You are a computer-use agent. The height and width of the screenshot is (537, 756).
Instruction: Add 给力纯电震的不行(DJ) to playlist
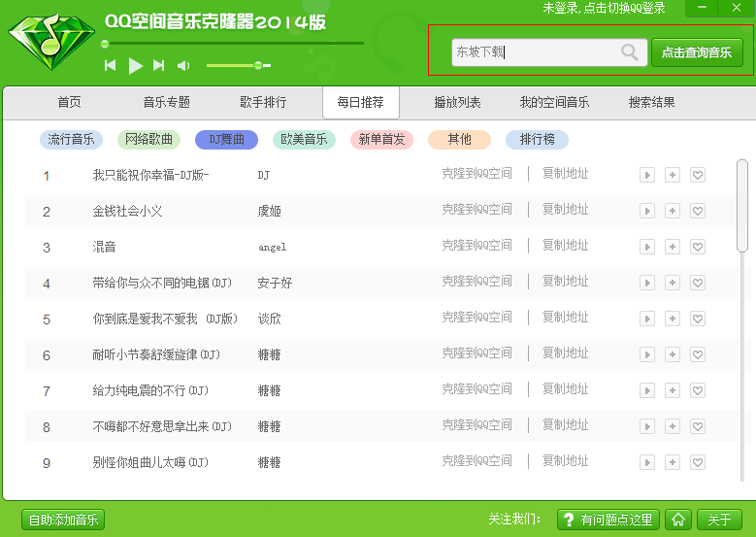point(673,390)
